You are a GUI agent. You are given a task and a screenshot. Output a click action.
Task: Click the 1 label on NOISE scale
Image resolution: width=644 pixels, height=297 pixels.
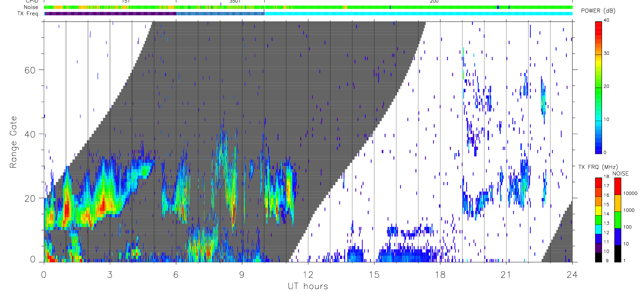pos(624,261)
